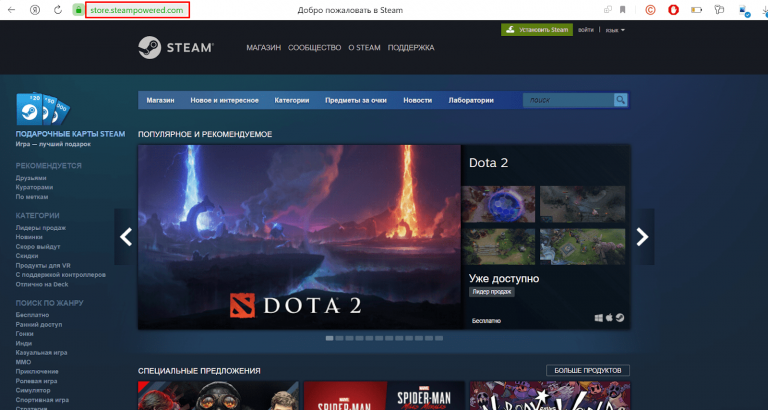This screenshot has height=410, width=768.
Task: Open the Лидеры продаж category
Action: pos(41,228)
